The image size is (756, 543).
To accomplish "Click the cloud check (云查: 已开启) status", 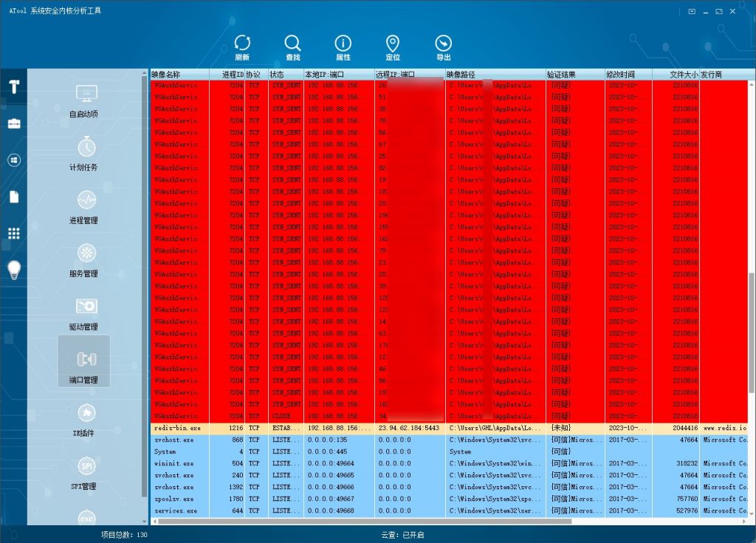I will 402,534.
